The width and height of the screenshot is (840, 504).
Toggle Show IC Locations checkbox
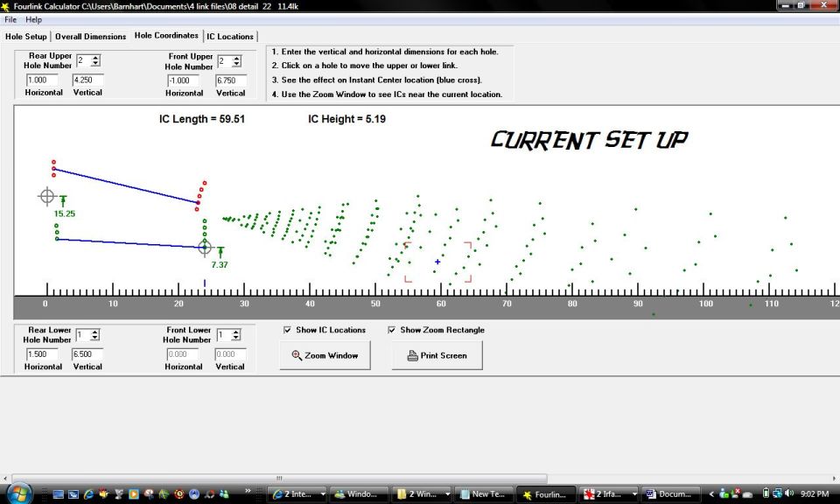[x=288, y=330]
